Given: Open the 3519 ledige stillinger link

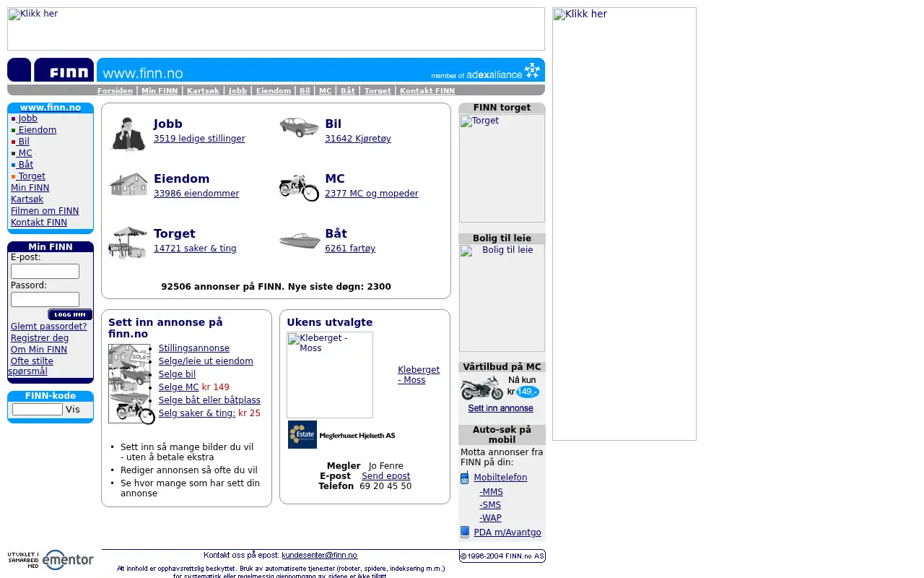Looking at the screenshot, I should click(x=199, y=139).
